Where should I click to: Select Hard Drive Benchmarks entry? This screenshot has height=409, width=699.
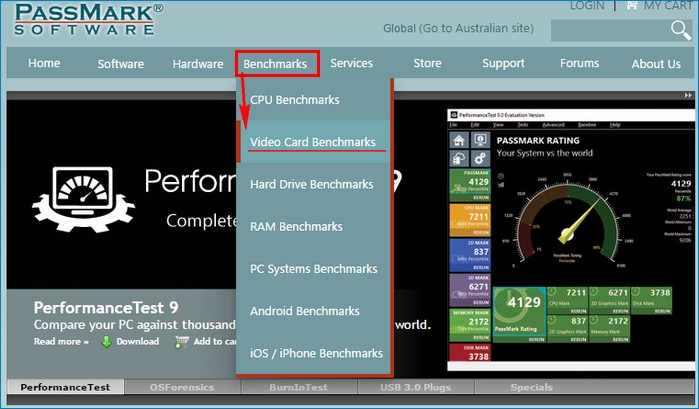click(312, 184)
